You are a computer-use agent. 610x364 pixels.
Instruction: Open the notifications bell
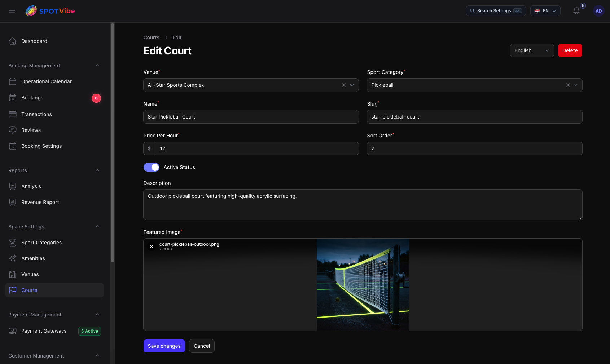(x=576, y=11)
